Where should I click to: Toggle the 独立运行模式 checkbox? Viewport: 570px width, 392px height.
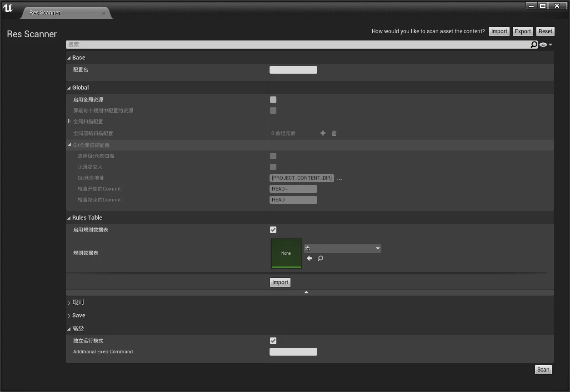[273, 341]
